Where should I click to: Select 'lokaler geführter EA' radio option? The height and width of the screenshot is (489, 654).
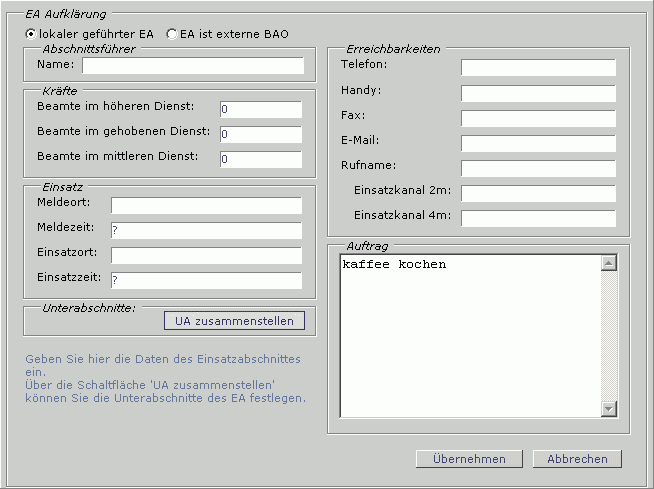click(31, 33)
